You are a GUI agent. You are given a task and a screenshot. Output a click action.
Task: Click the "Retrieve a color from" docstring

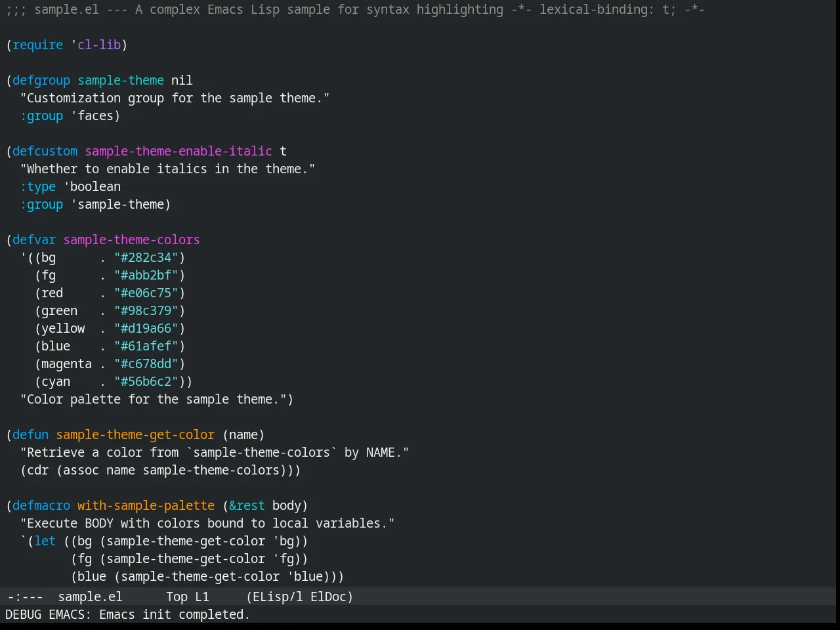tap(215, 452)
